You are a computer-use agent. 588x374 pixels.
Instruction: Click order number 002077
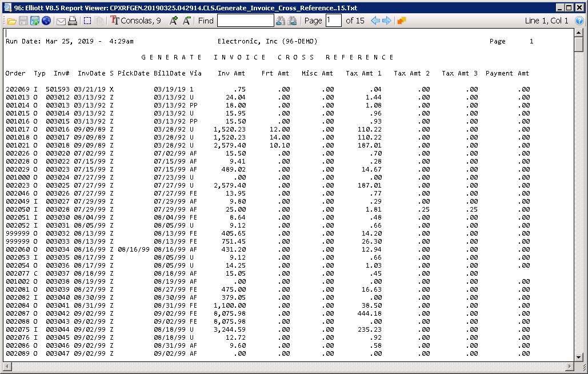pos(17,273)
